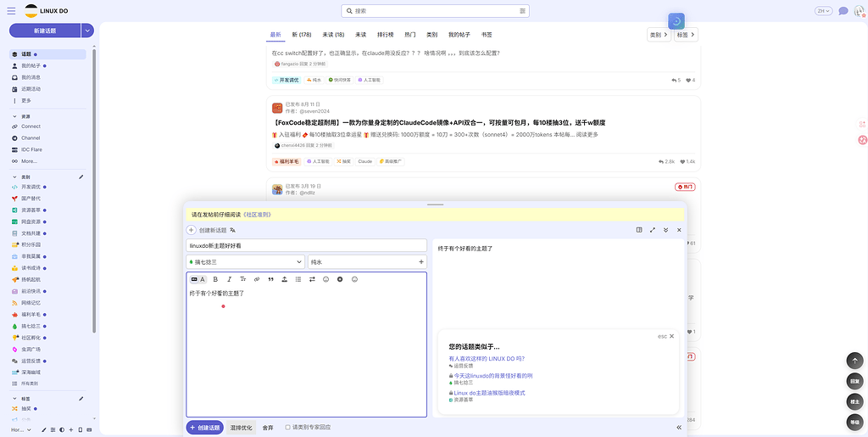Minimize composer with double-chevron down icon
The width and height of the screenshot is (868, 437).
point(666,230)
